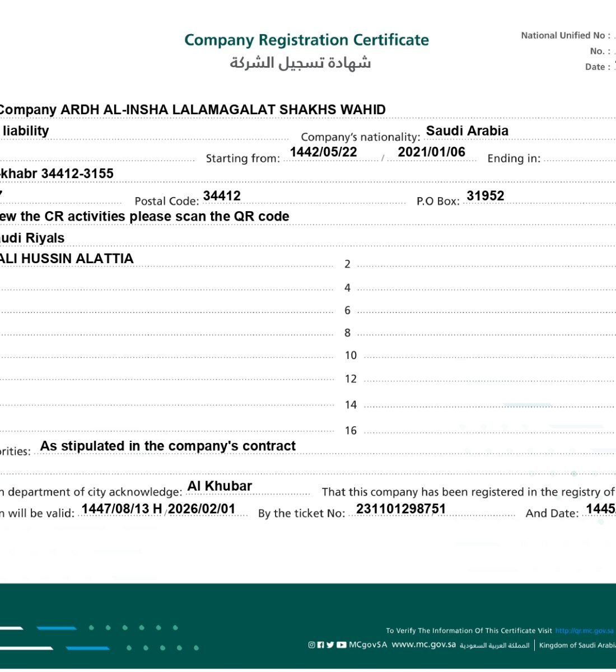Click the Starting from label
This screenshot has height=672, width=616.
[242, 158]
